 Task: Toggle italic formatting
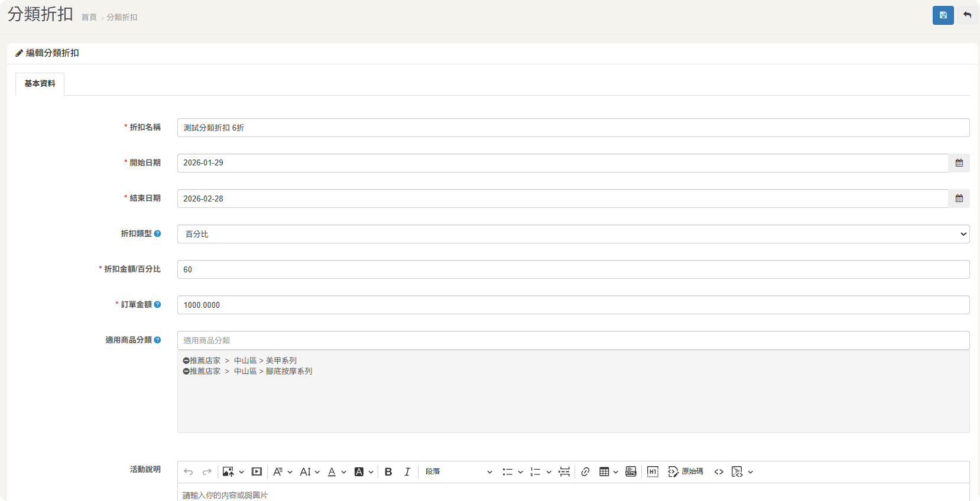pos(407,471)
